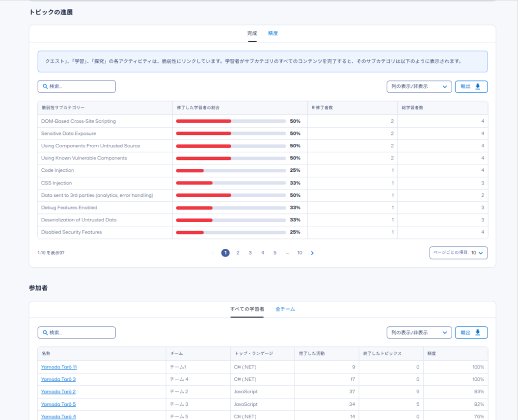The height and width of the screenshot is (420, 518).
Task: Click previous page arrow icon
Action: [x=213, y=253]
